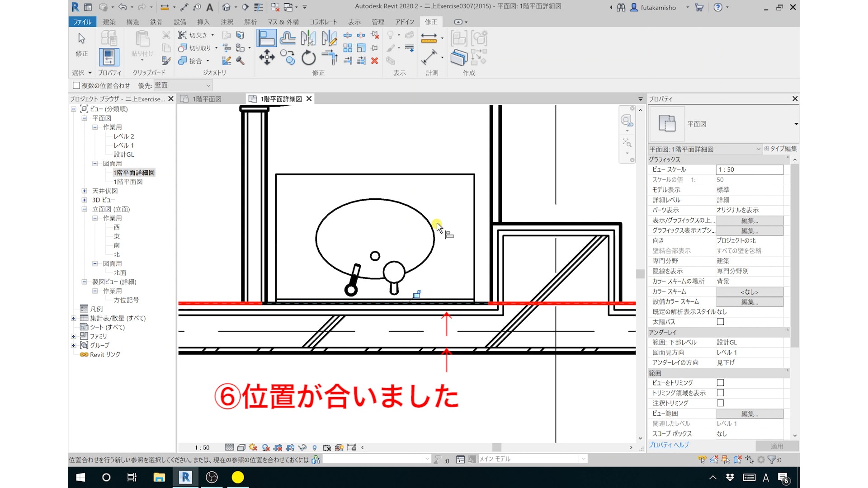Click the Copy tool icon
The image size is (868, 488).
288,57
